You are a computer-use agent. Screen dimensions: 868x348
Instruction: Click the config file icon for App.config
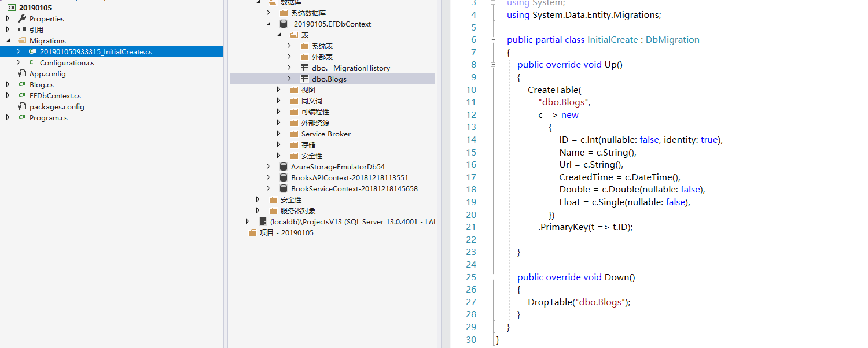pyautogui.click(x=22, y=73)
